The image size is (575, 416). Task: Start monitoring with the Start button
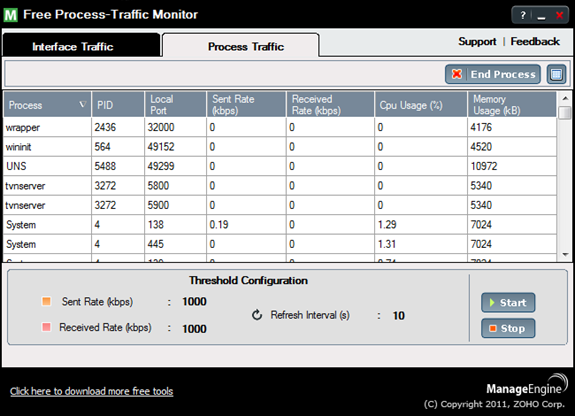click(x=508, y=302)
